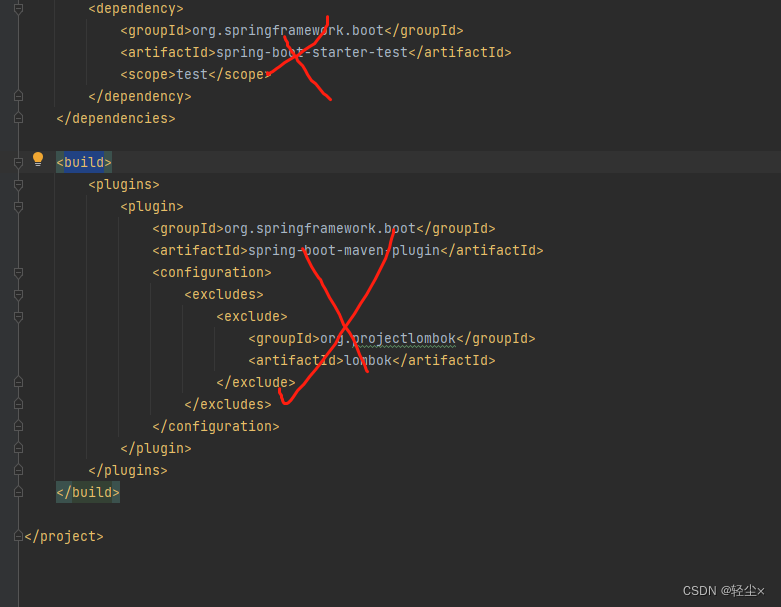Collapse the <configuration> opening tag fold
781x607 pixels.
coord(18,272)
